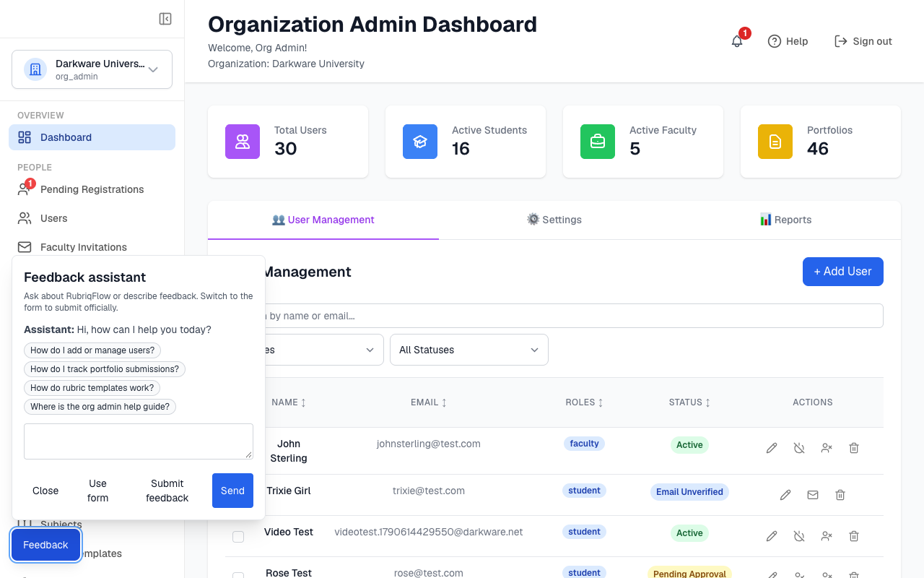Deactivate John Sterling using the power-off icon

tap(799, 448)
